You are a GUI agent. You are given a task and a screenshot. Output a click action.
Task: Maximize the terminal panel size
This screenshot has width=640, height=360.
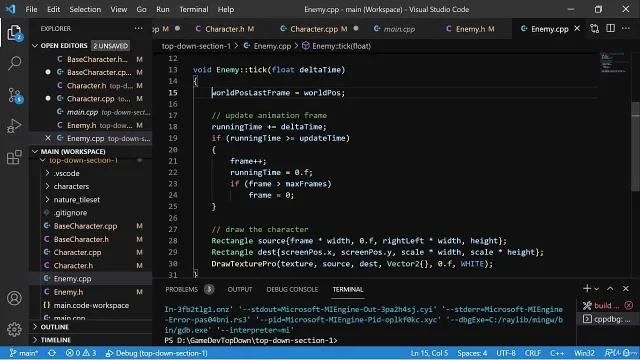coord(610,289)
